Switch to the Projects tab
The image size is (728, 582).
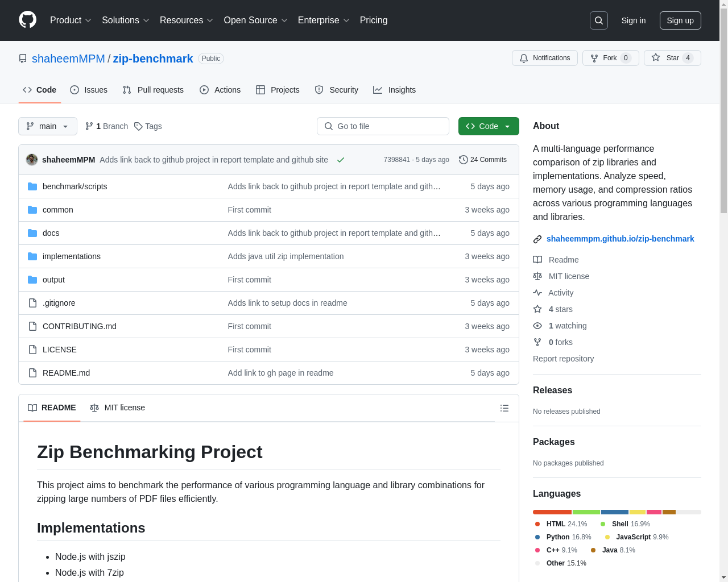278,90
